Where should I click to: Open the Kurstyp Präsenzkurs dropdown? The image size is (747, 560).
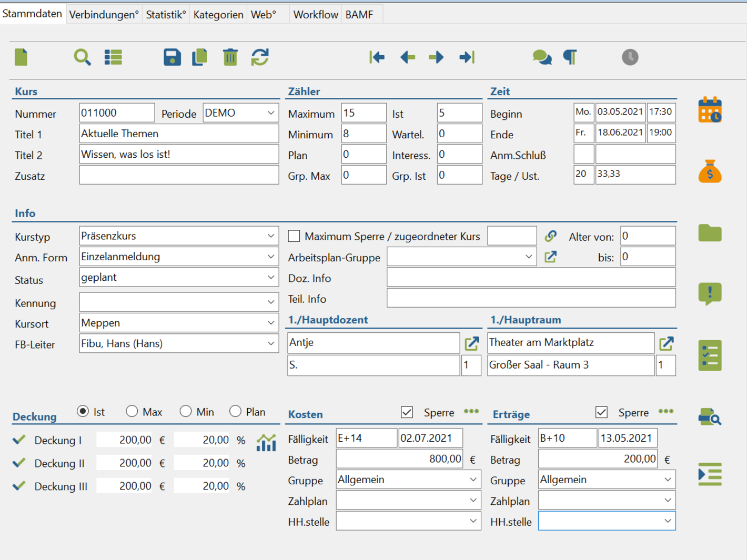[x=270, y=236]
